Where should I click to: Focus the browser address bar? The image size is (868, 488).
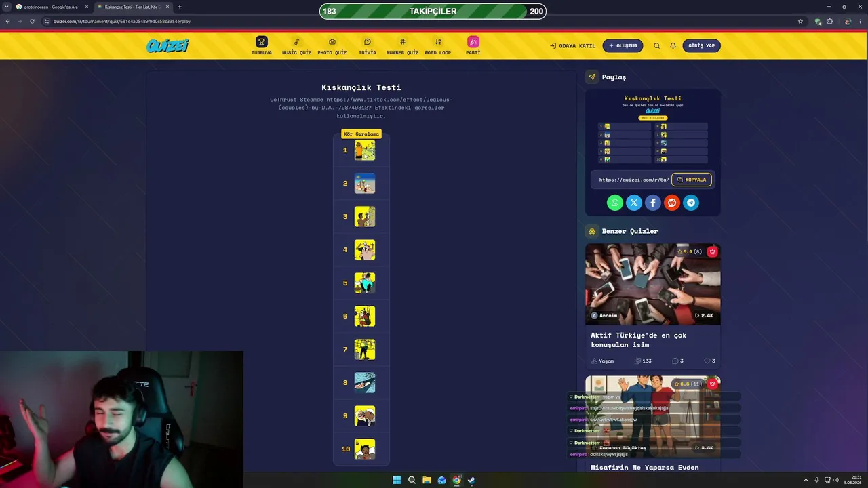tap(420, 21)
